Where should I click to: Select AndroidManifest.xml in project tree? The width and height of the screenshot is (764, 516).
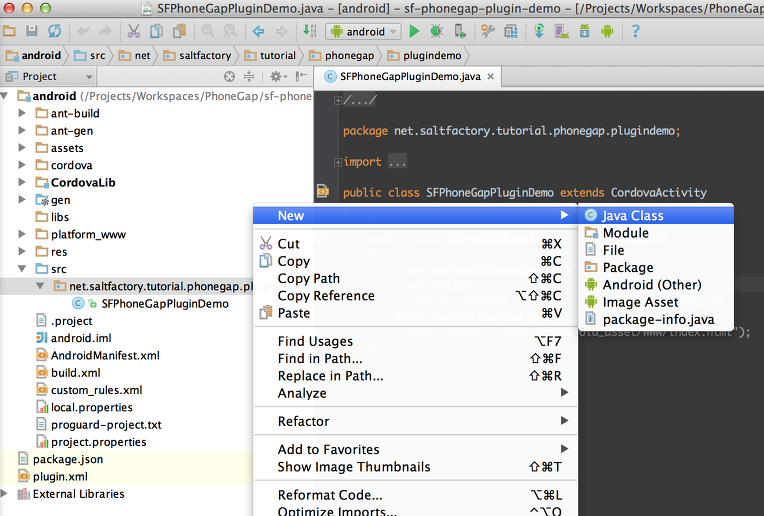(x=98, y=355)
